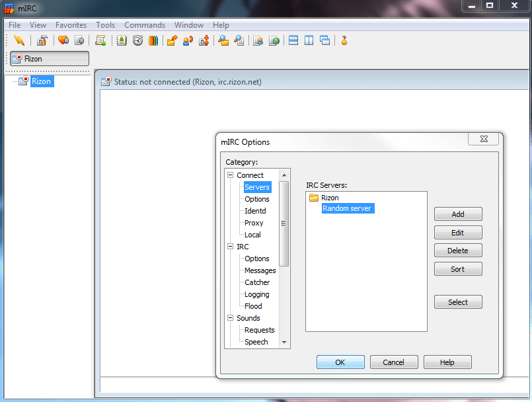Click the DCC Chat person-phone icon
Screen dimensions: 532x402
tap(188, 40)
